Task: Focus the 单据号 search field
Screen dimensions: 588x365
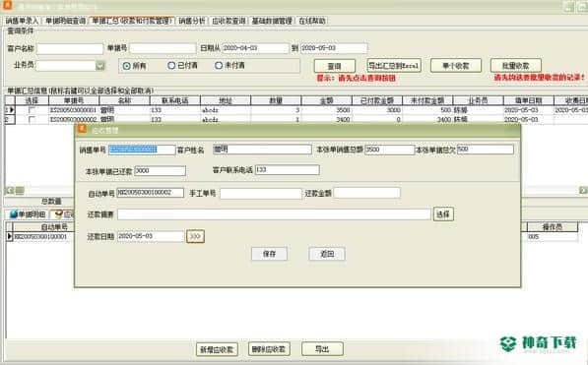Action: pos(163,48)
